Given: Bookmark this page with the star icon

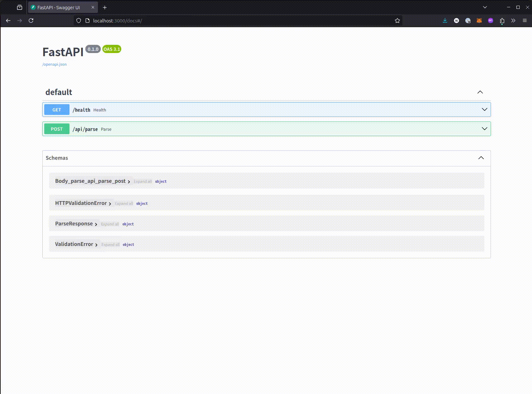Looking at the screenshot, I should coord(397,21).
